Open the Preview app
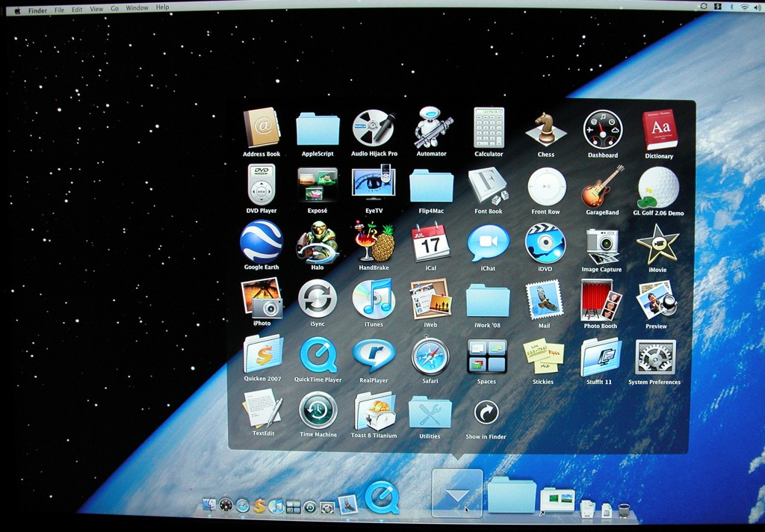The width and height of the screenshot is (765, 532). (x=657, y=300)
